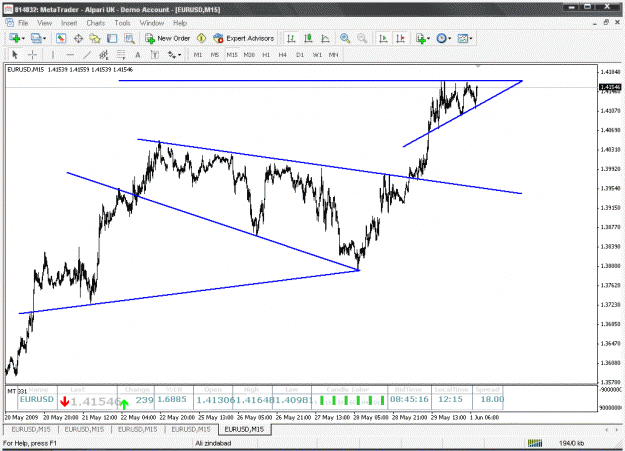Switch timeframe to MN
Viewport: 625px width, 451px height.
333,55
